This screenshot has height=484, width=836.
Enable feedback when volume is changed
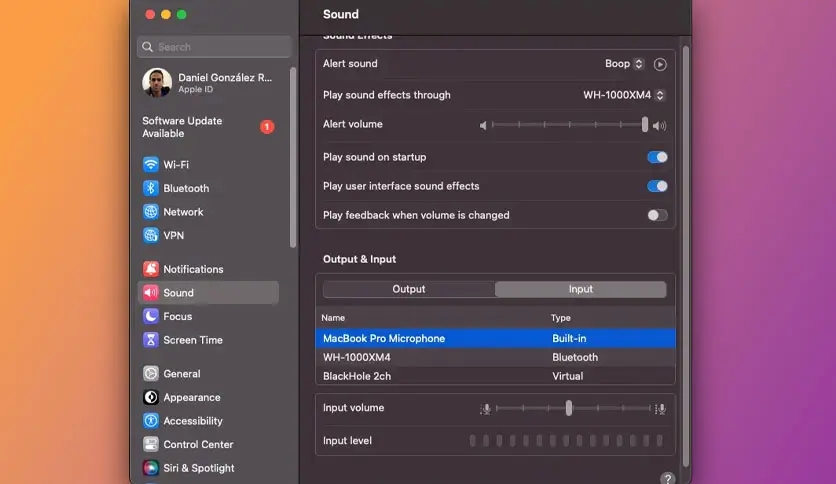[657, 215]
